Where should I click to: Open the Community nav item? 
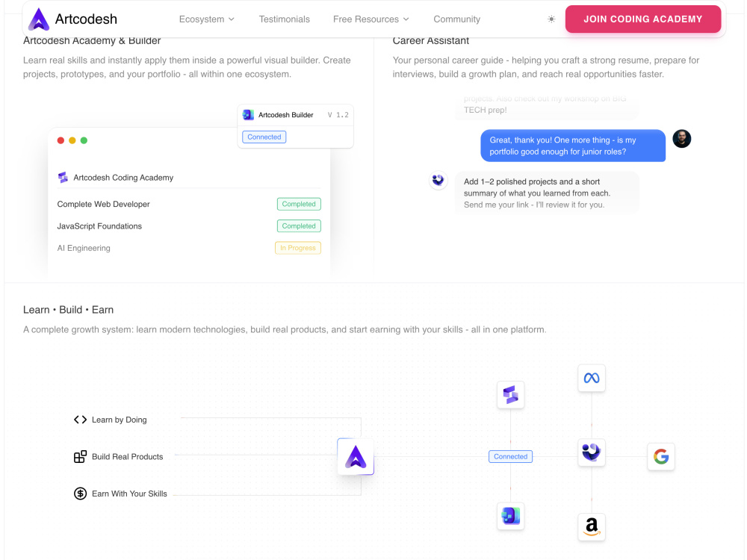tap(457, 19)
